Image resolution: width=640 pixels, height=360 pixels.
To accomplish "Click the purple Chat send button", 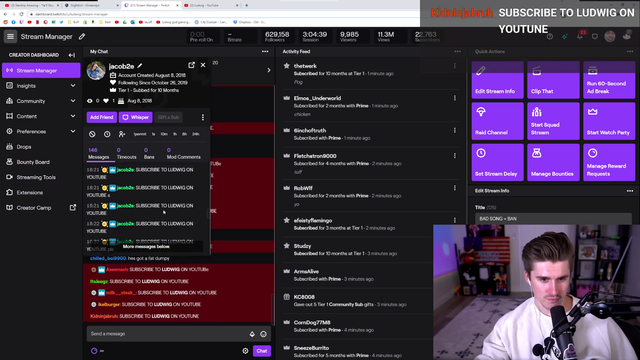I will (262, 351).
